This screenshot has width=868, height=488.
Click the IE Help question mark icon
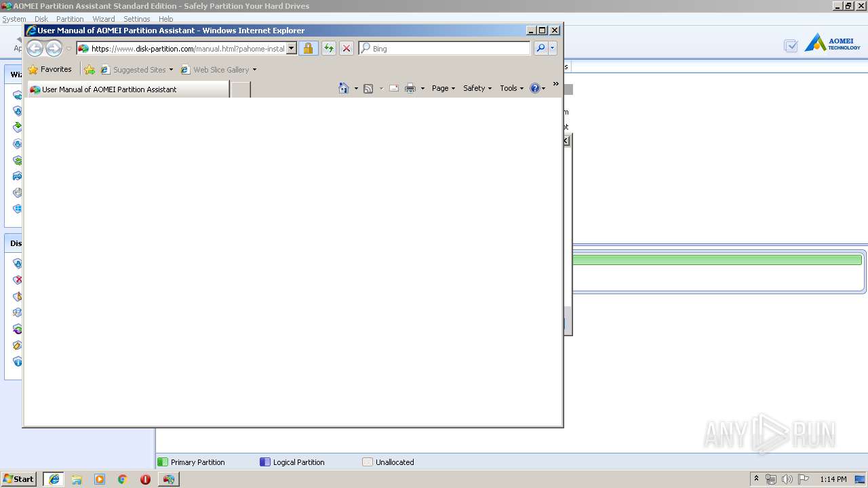(x=534, y=88)
